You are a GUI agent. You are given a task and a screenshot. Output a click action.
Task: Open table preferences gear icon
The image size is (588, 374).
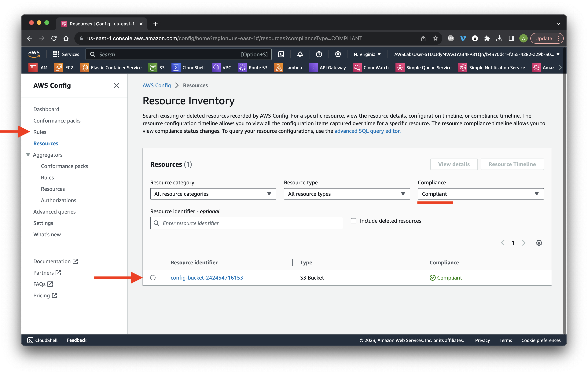[x=539, y=243]
